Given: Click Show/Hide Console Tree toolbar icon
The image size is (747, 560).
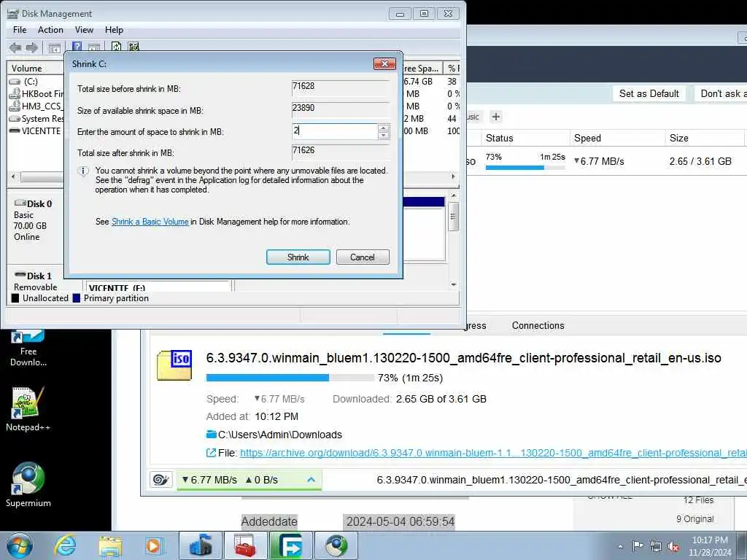Looking at the screenshot, I should click(x=54, y=47).
